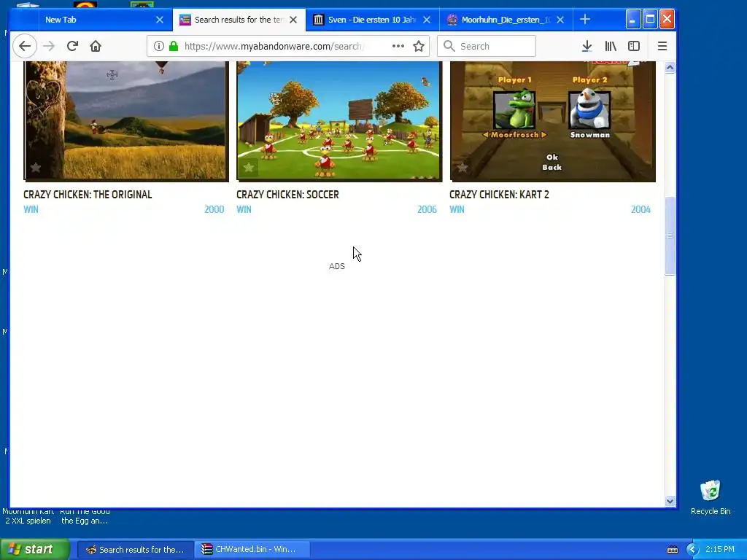Switch to CHWanted.bin WinRAR taskbar button
The height and width of the screenshot is (560, 747).
click(252, 550)
